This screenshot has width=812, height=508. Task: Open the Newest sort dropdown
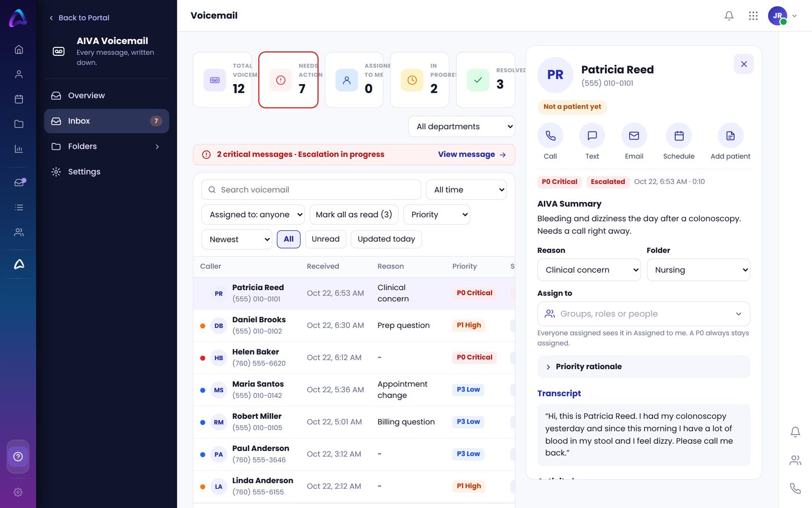pyautogui.click(x=237, y=239)
